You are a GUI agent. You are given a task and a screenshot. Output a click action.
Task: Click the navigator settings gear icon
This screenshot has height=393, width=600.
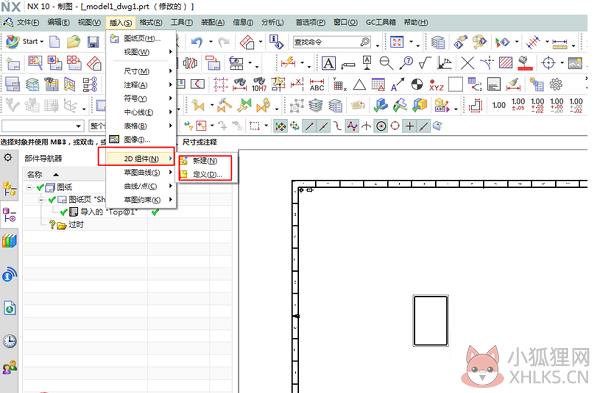(x=8, y=157)
